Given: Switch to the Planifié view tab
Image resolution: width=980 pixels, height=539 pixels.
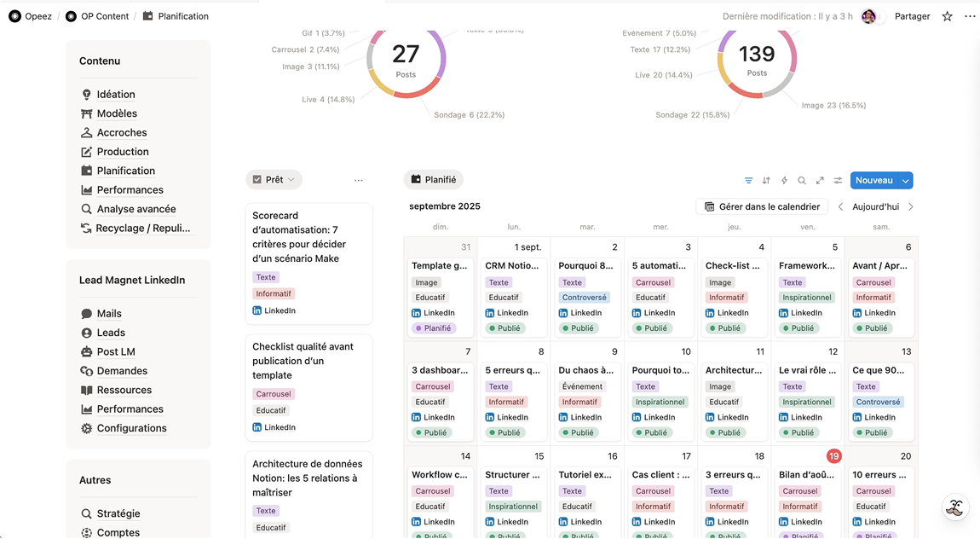Looking at the screenshot, I should click(434, 179).
